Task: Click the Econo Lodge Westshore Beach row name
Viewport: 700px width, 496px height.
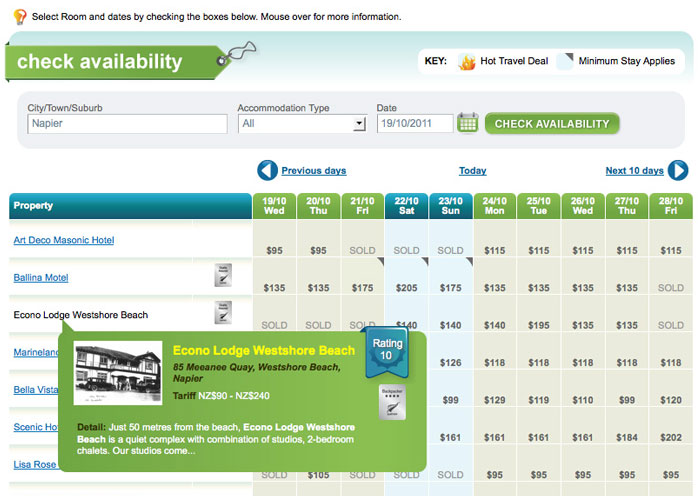Action: [x=80, y=315]
